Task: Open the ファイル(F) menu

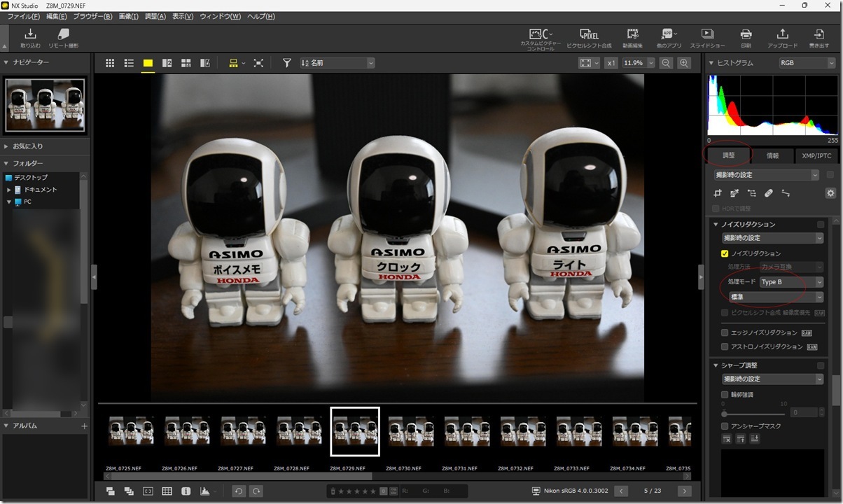Action: pos(23,16)
